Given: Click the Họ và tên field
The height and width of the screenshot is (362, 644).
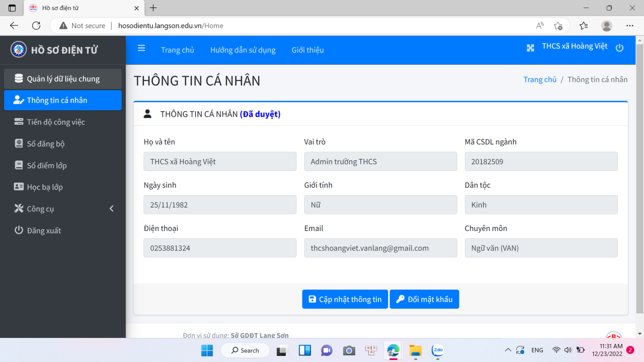Looking at the screenshot, I should coord(220,161).
